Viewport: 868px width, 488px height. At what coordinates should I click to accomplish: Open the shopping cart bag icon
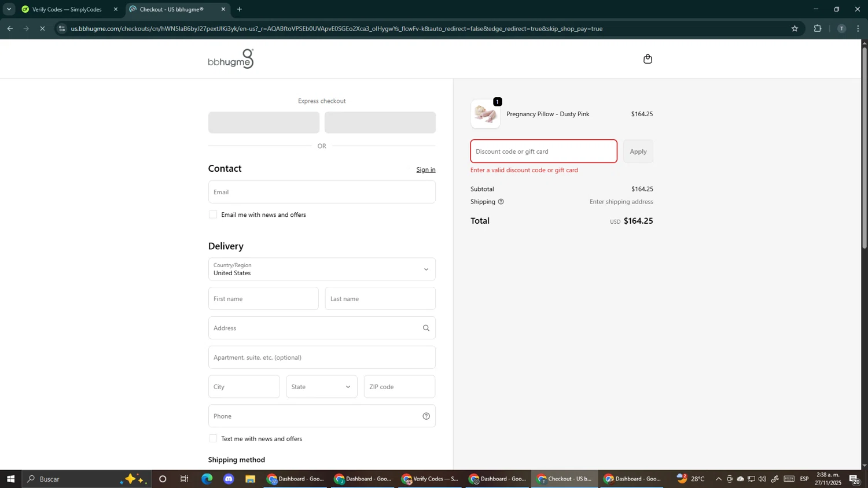coord(648,59)
